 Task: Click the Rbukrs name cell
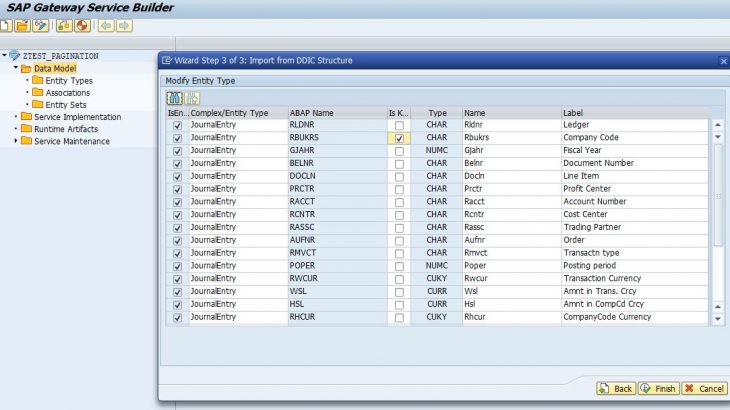click(x=512, y=138)
